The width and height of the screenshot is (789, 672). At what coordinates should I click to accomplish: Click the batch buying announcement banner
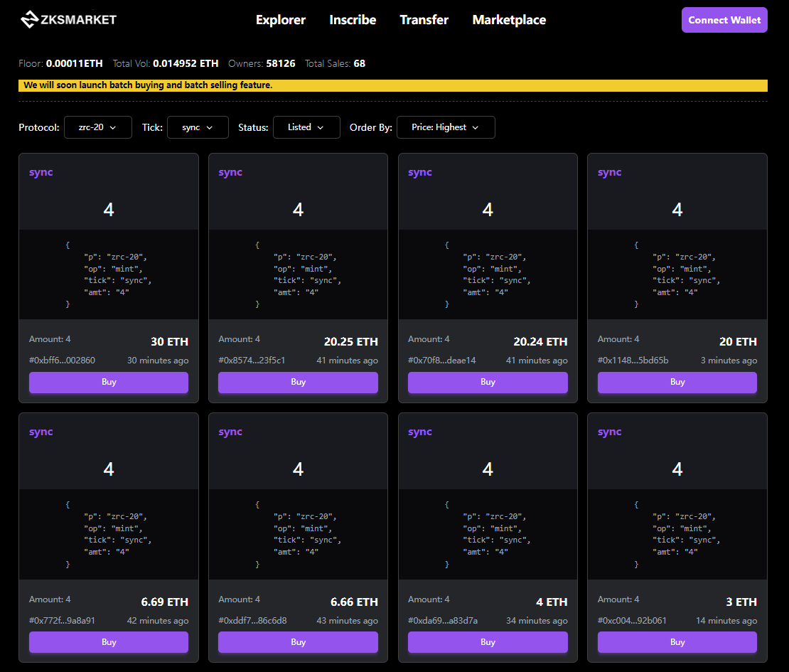393,85
